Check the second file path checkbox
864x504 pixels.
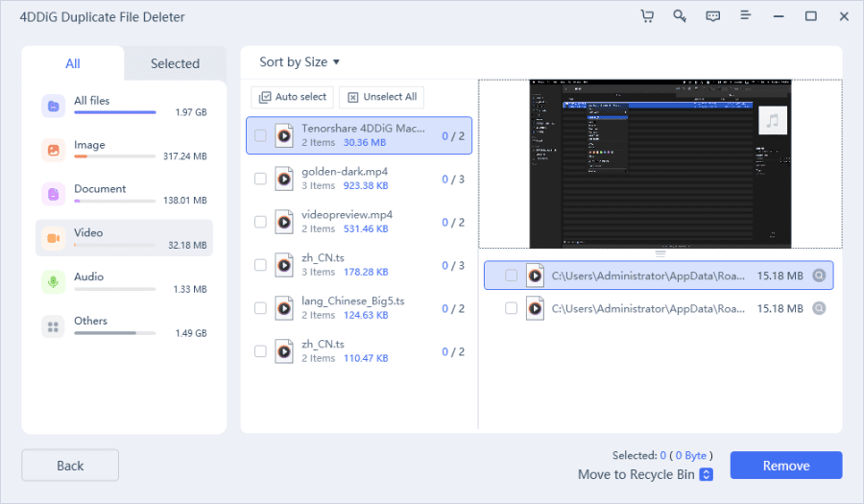point(511,309)
